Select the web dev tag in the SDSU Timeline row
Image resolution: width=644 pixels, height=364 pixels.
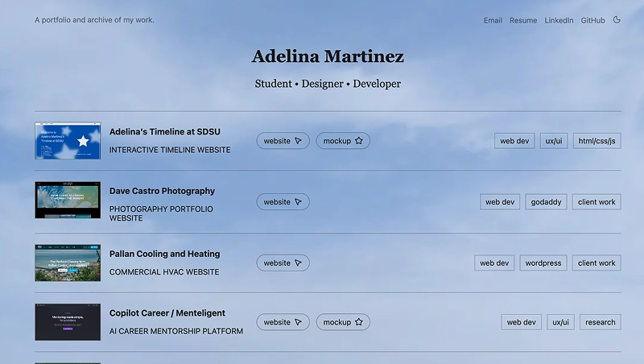click(x=514, y=141)
